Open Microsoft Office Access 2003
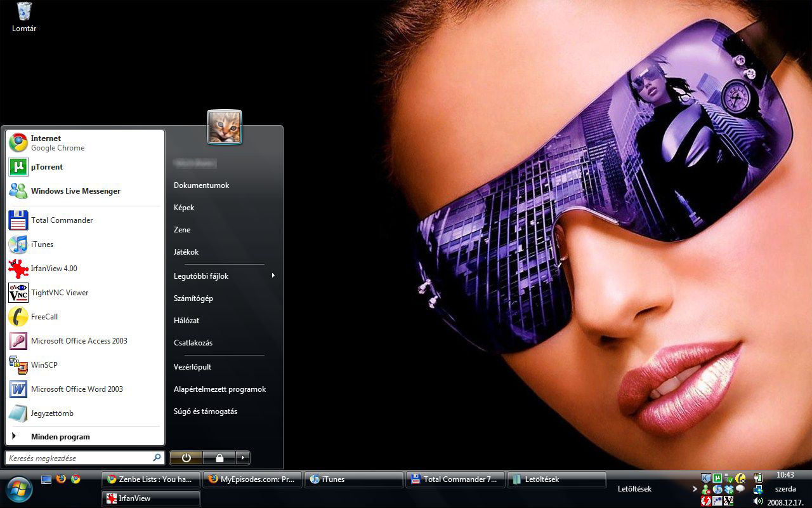Image resolution: width=812 pixels, height=508 pixels. point(86,341)
